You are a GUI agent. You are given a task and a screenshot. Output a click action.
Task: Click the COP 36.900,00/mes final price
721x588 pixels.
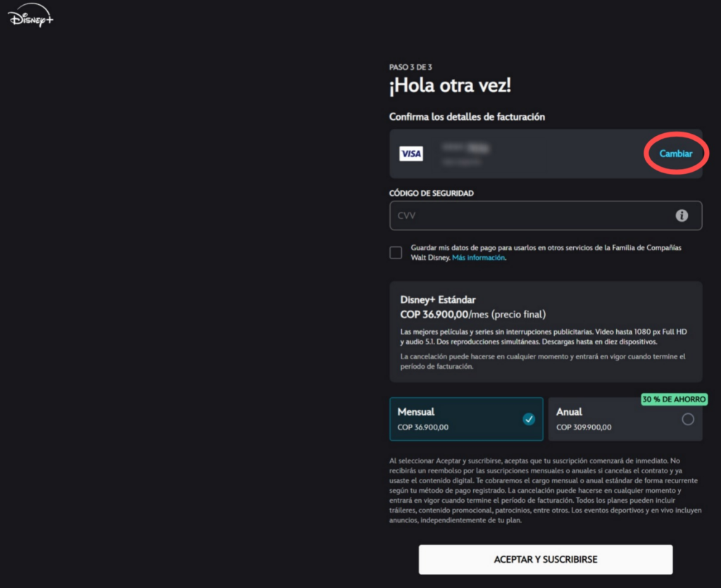pos(472,314)
